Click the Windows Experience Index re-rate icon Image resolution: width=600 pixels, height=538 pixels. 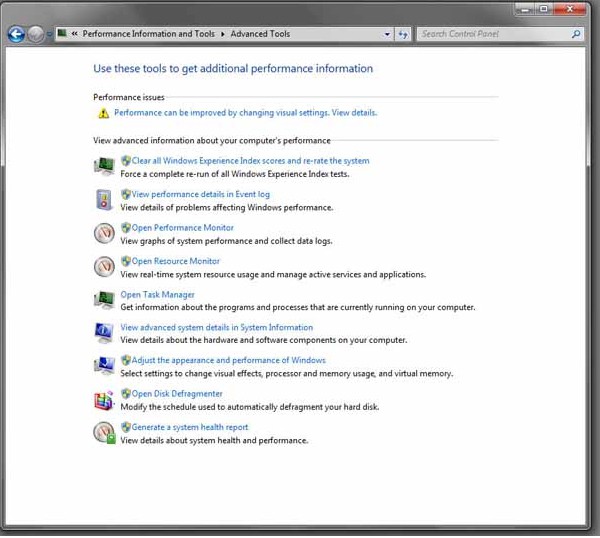104,166
